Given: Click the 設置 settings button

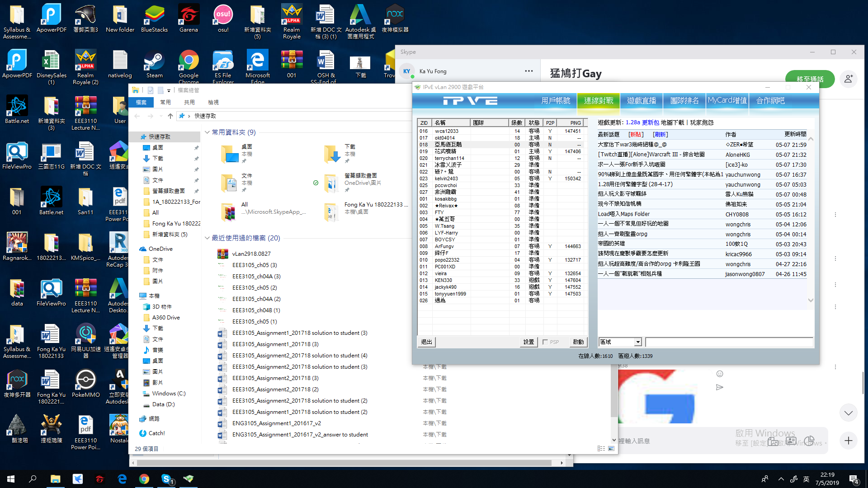Looking at the screenshot, I should point(528,342).
